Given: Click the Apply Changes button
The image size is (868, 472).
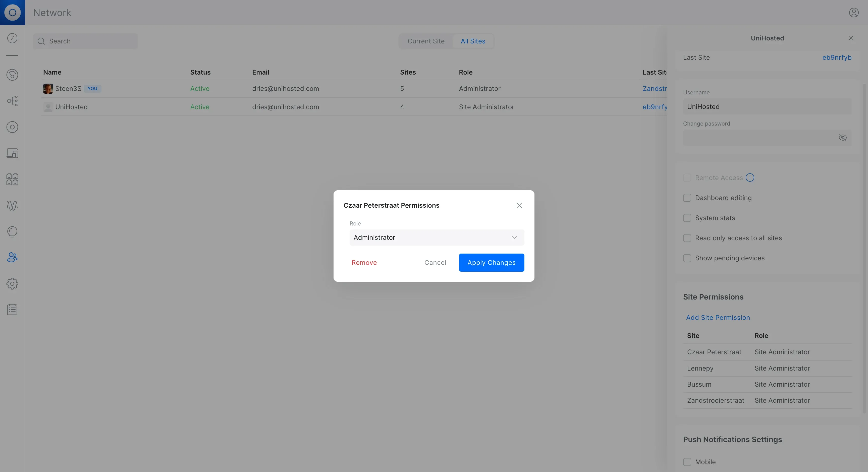Looking at the screenshot, I should [491, 262].
